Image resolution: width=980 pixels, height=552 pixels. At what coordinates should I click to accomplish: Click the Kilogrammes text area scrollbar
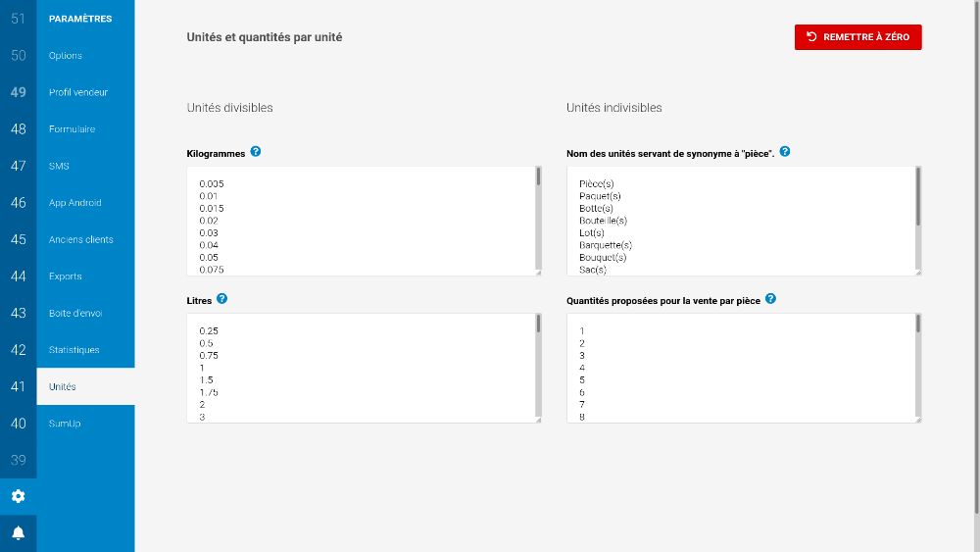coord(538,177)
